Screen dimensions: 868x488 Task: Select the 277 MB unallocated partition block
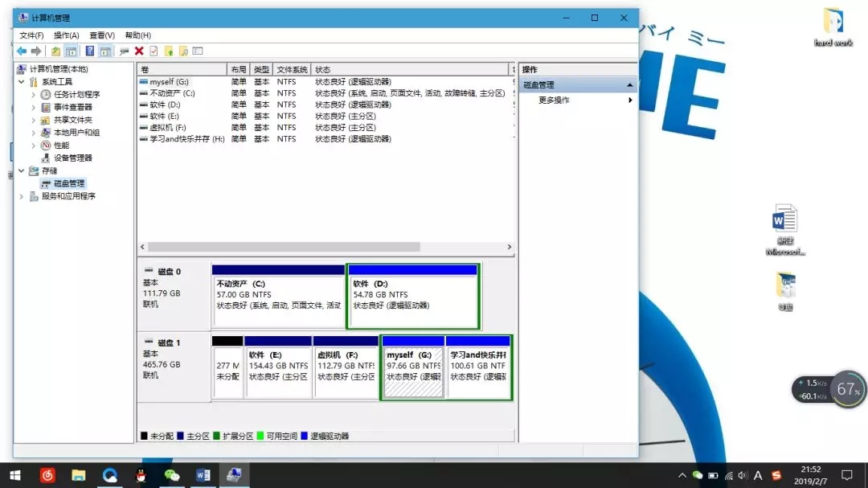click(x=227, y=367)
